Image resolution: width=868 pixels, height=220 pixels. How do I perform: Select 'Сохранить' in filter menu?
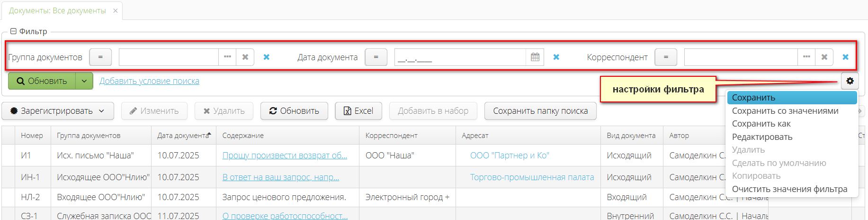pyautogui.click(x=792, y=98)
